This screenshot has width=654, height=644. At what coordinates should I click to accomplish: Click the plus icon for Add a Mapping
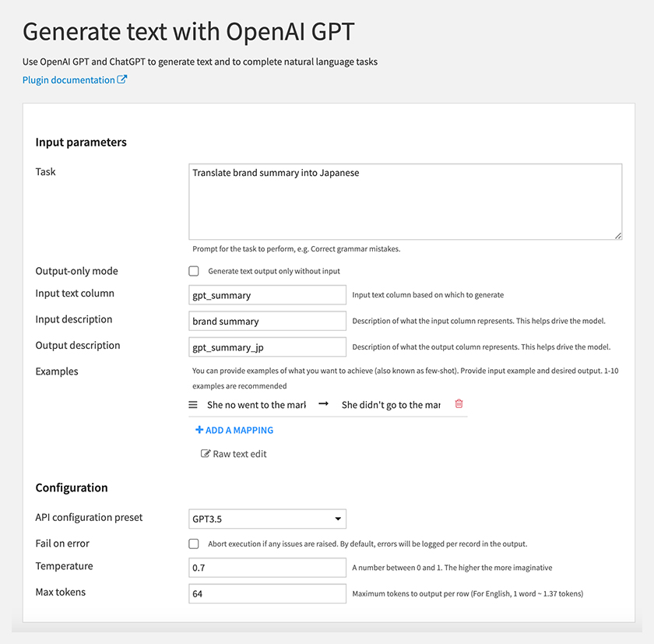click(x=199, y=430)
